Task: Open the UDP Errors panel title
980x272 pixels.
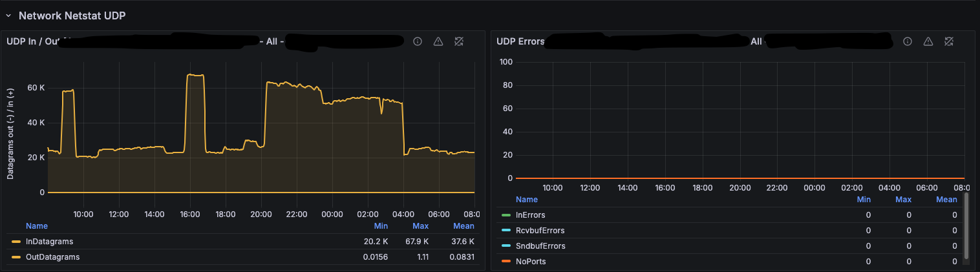Action: (x=520, y=41)
